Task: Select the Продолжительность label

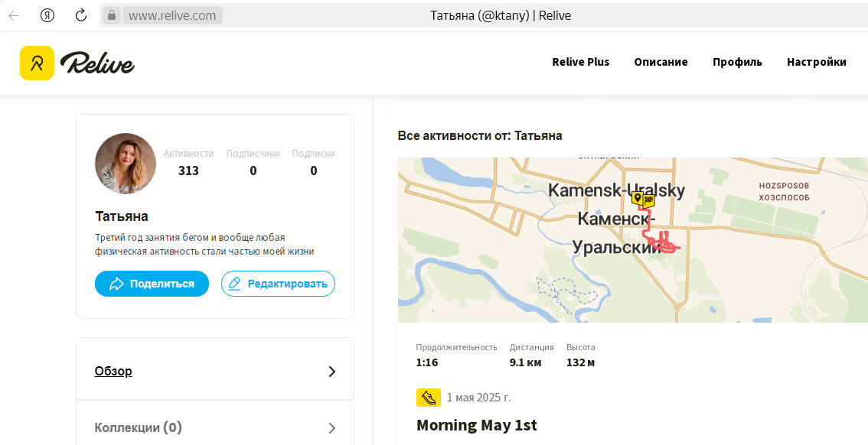Action: coord(457,347)
